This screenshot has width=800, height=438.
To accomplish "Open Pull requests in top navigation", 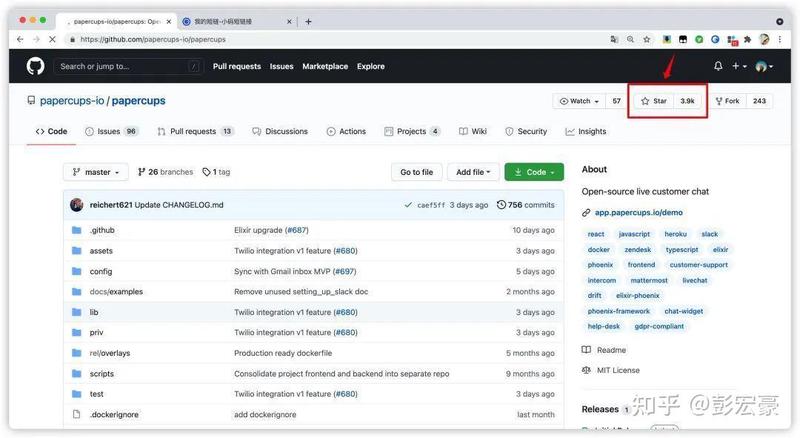I will point(237,66).
